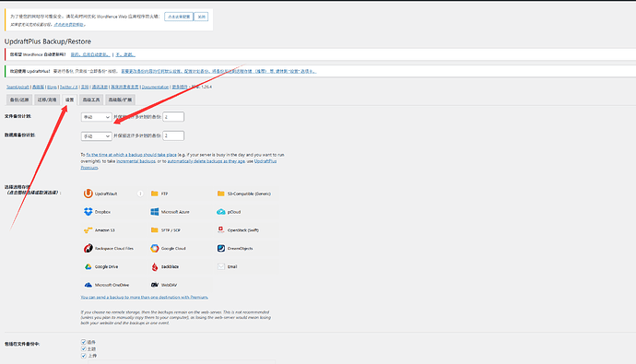Click the firewall notice small underlined link
636x364 pixels.
[x=69, y=24]
